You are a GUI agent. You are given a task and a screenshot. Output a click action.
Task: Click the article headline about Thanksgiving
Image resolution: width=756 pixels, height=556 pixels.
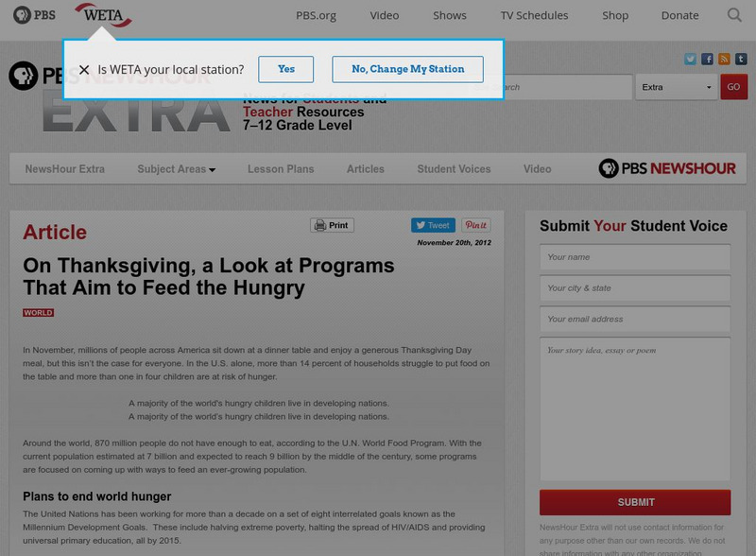pyautogui.click(x=208, y=276)
